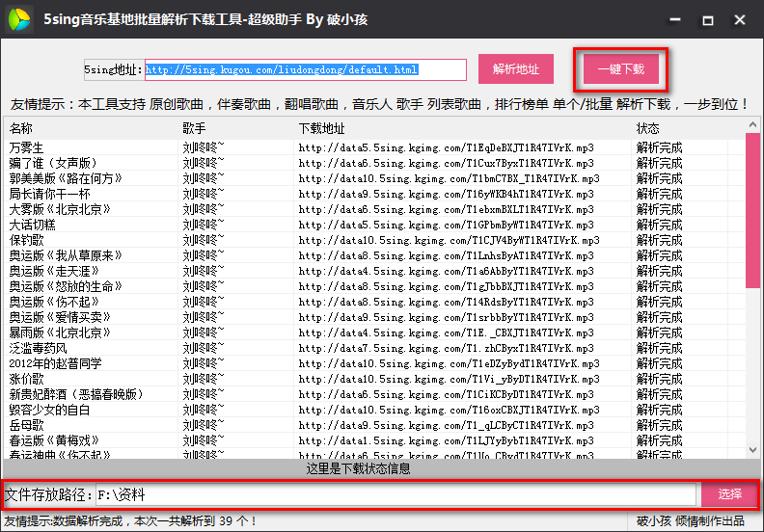The height and width of the screenshot is (532, 764).
Task: Select the row 新贵妃醉酒（恶搞春晚版）
Action: [x=374, y=394]
